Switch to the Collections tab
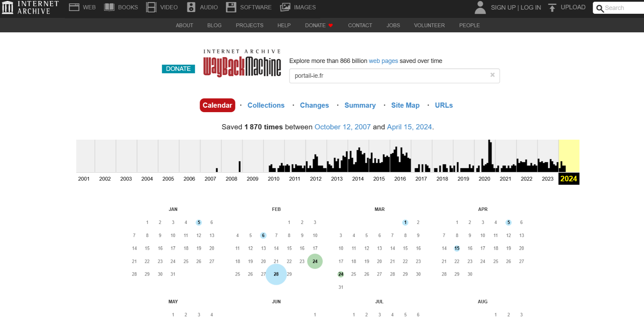 [266, 105]
